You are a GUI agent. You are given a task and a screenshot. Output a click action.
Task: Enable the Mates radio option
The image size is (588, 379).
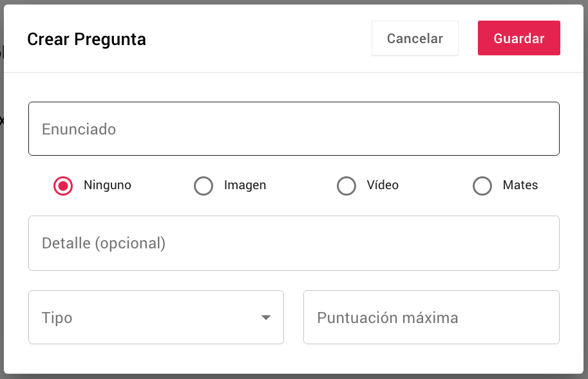coord(482,186)
